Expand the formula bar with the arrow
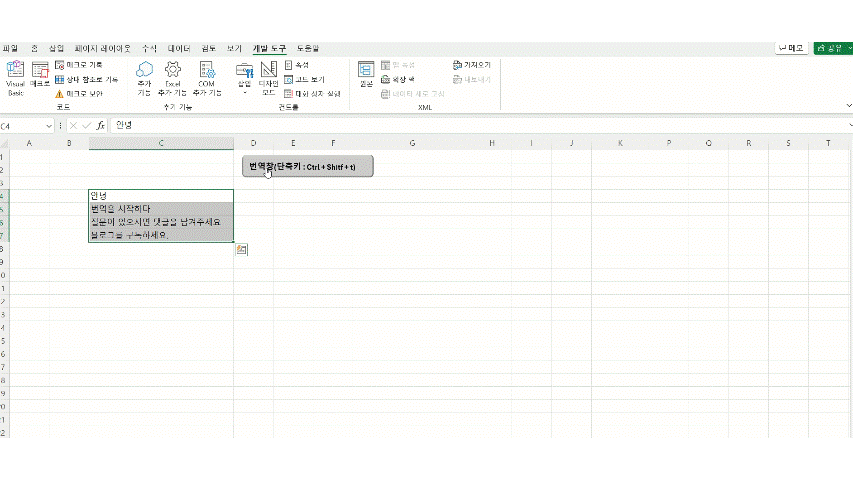 coord(850,126)
